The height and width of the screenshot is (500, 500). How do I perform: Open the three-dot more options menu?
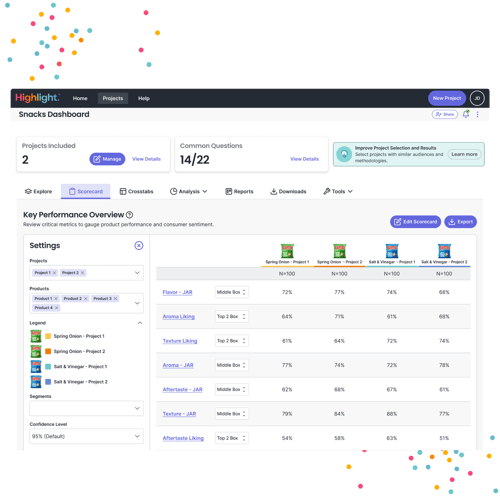477,114
